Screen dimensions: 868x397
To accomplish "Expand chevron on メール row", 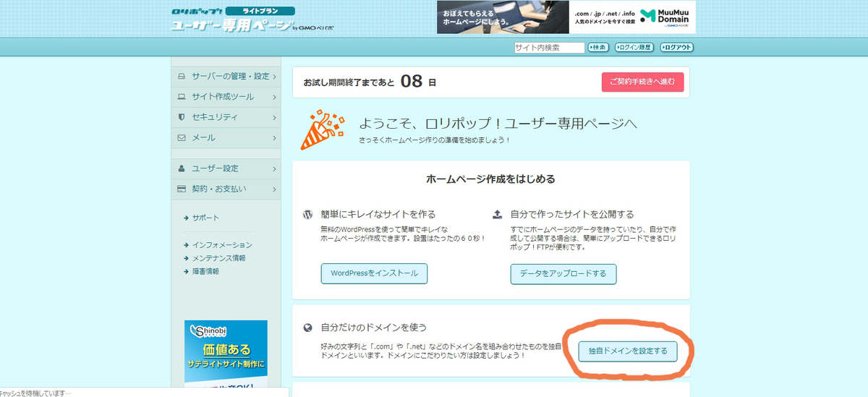I will pyautogui.click(x=274, y=137).
